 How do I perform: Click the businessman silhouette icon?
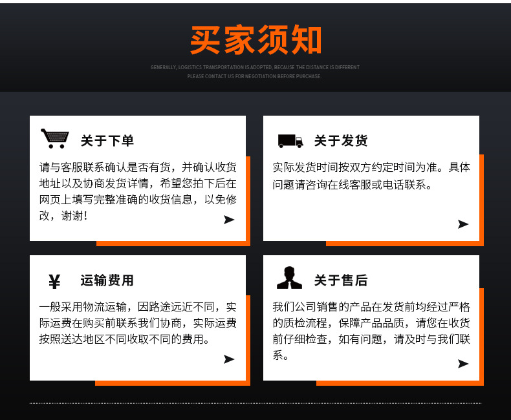289,278
